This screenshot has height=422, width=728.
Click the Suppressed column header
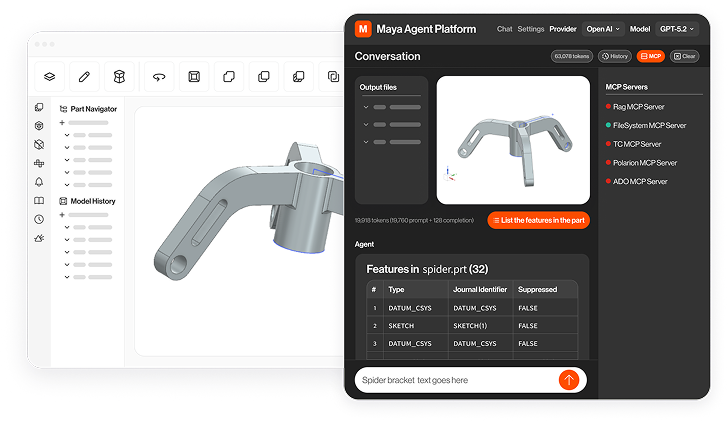coord(537,290)
